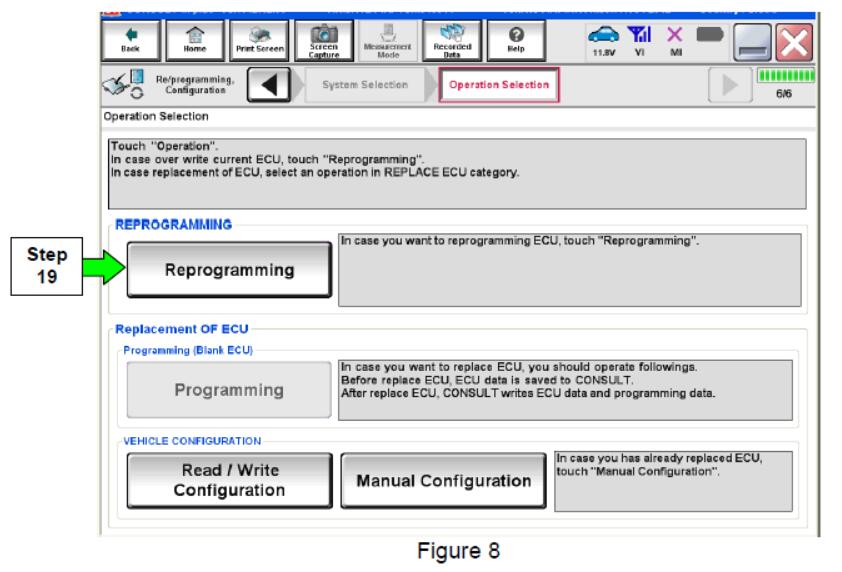The image size is (842, 572).
Task: Select the Operation Selection step tab
Action: (x=499, y=84)
